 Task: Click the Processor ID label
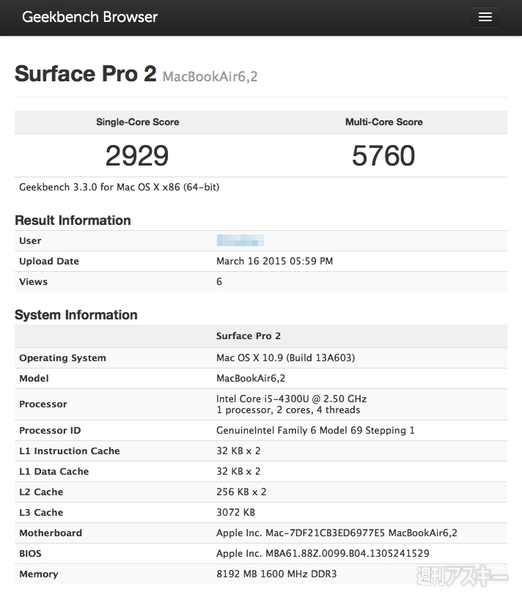(50, 430)
